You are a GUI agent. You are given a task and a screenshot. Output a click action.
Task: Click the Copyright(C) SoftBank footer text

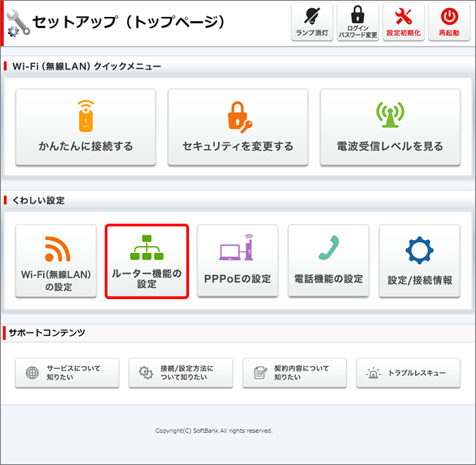tap(214, 431)
